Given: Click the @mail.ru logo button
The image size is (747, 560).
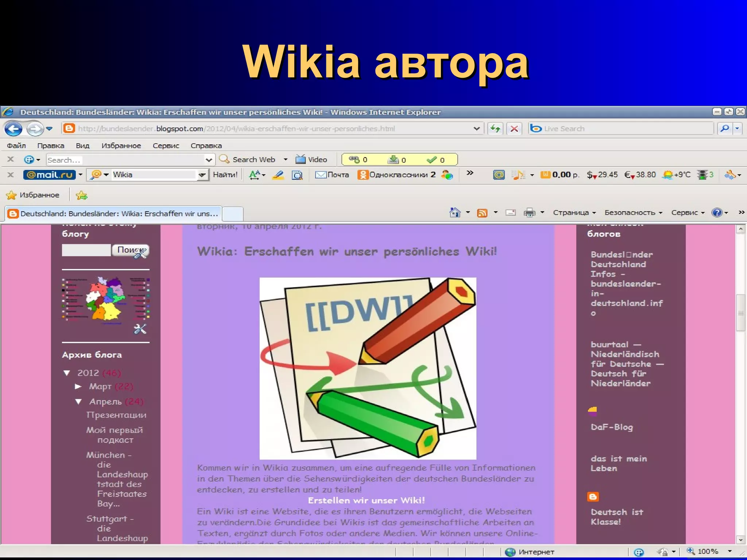Looking at the screenshot, I should point(50,175).
